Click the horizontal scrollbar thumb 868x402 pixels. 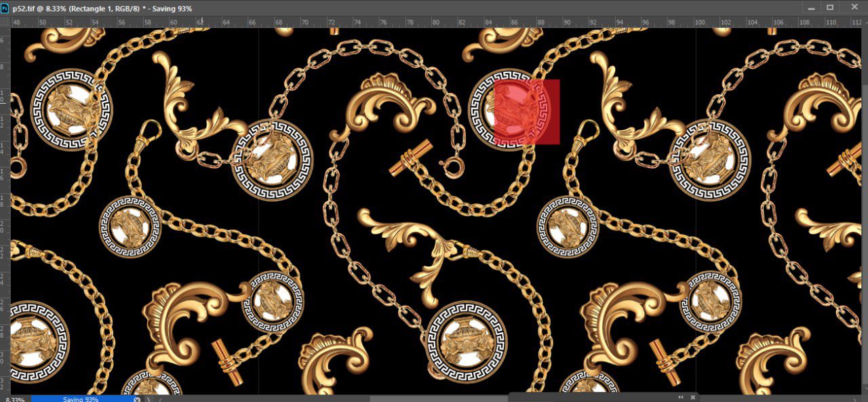[439, 399]
